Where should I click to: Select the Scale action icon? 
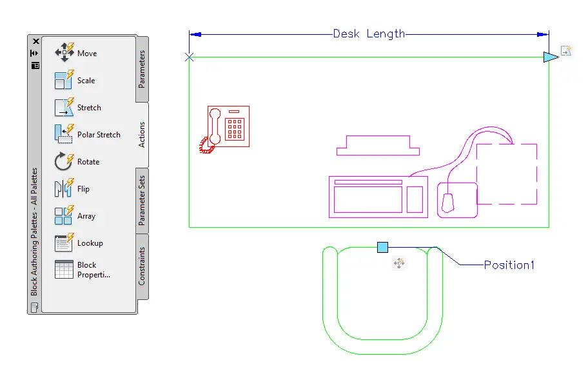[64, 79]
